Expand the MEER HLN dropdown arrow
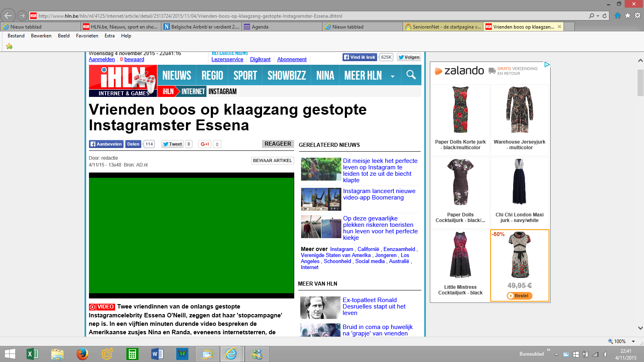644x362 pixels. click(392, 76)
